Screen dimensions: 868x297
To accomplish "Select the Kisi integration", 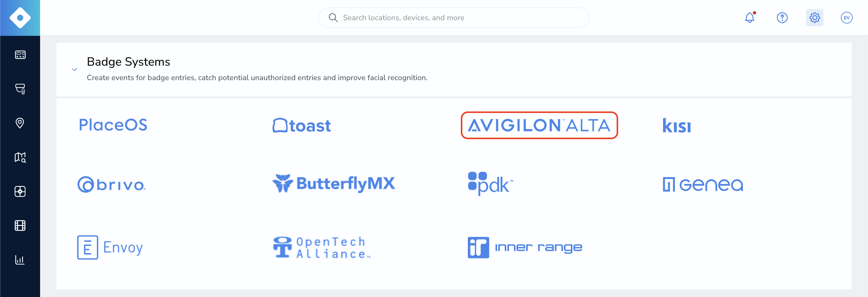I will click(677, 125).
